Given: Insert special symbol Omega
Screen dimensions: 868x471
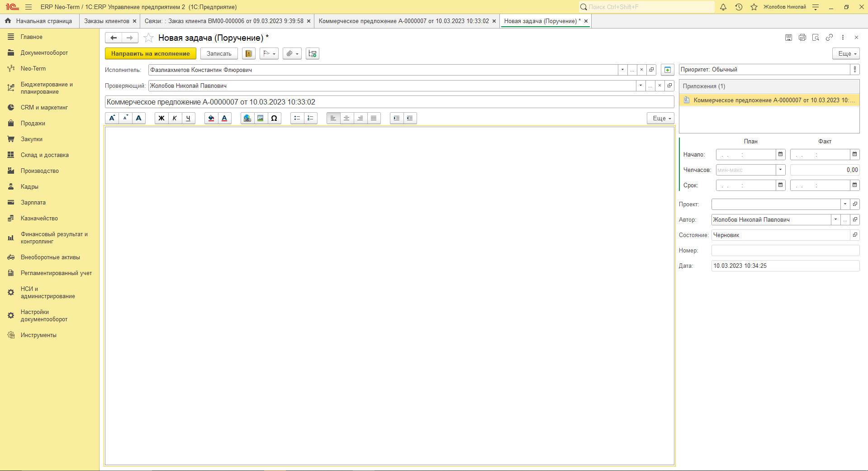Looking at the screenshot, I should pyautogui.click(x=274, y=118).
